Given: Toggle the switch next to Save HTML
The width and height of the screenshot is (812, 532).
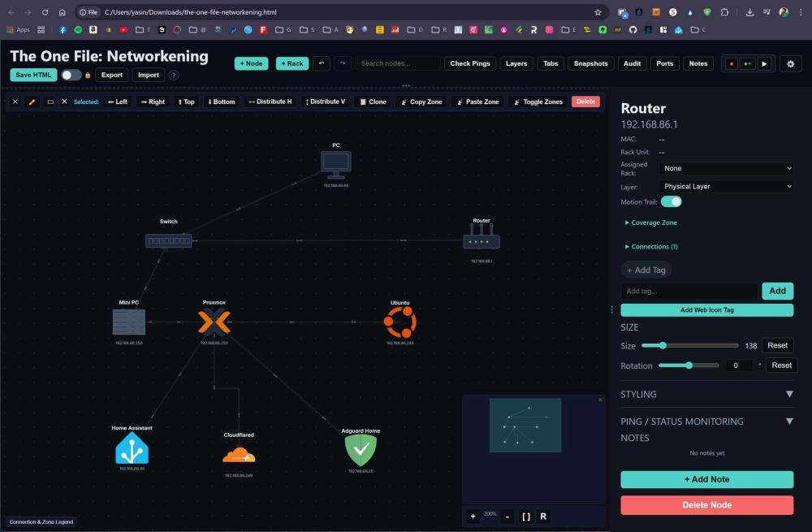Looking at the screenshot, I should tap(71, 75).
